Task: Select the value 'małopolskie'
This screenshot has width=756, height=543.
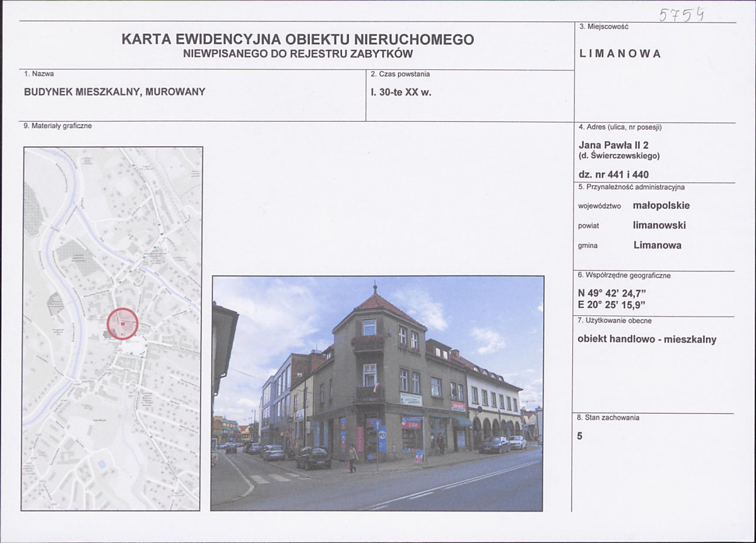Action: click(x=661, y=205)
